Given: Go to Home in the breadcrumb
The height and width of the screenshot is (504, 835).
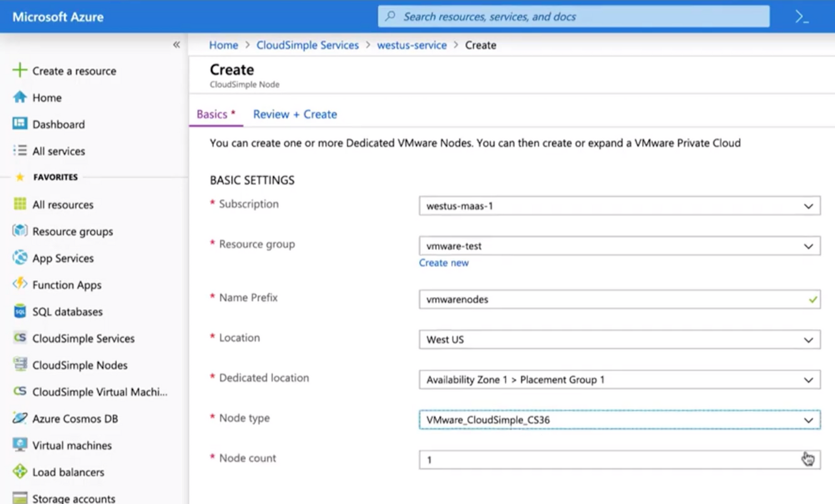Looking at the screenshot, I should 223,45.
